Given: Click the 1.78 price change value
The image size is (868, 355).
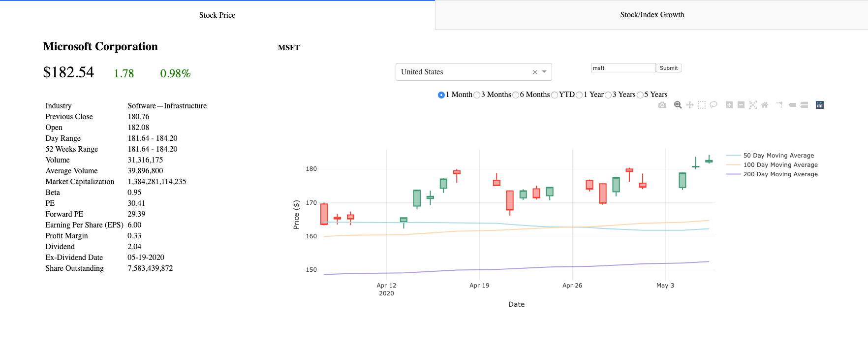Looking at the screenshot, I should coord(124,73).
